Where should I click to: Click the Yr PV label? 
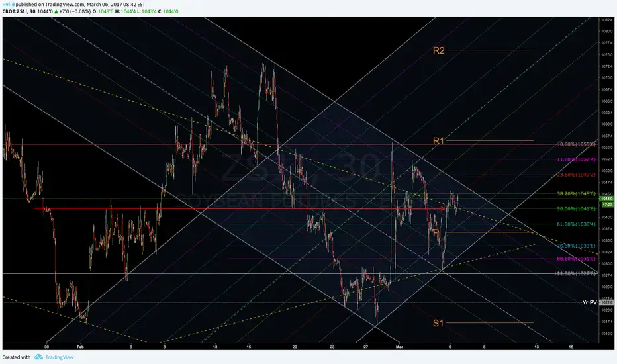pos(589,302)
